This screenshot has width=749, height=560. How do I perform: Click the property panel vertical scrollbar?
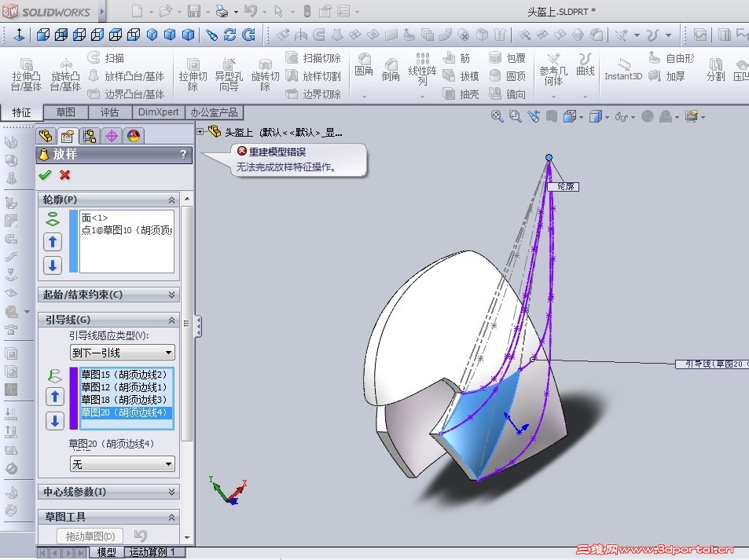[x=187, y=324]
